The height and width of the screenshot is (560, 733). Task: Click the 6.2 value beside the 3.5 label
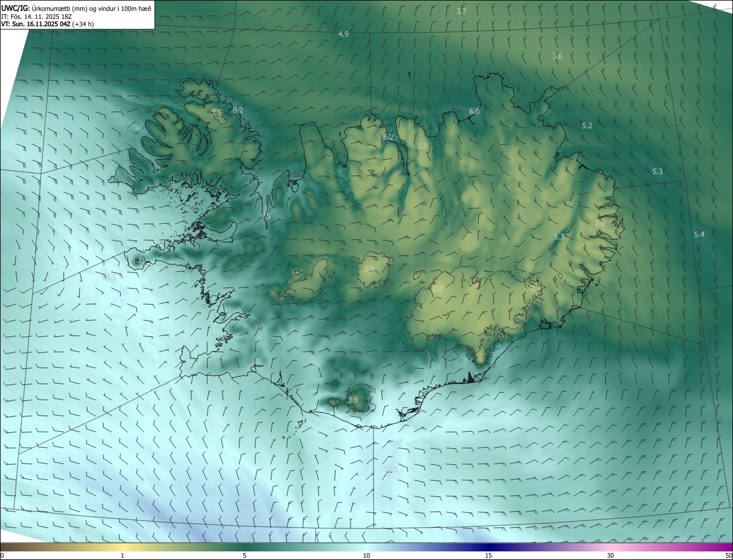point(238,110)
